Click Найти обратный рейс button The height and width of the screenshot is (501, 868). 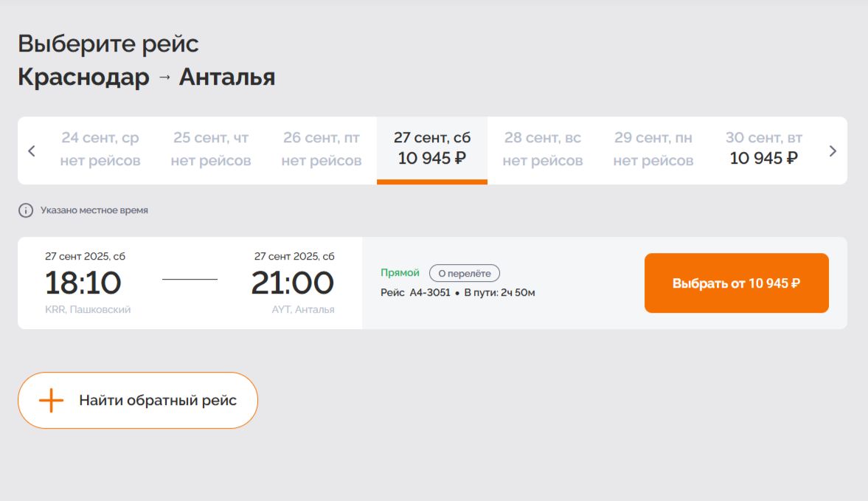coord(138,401)
